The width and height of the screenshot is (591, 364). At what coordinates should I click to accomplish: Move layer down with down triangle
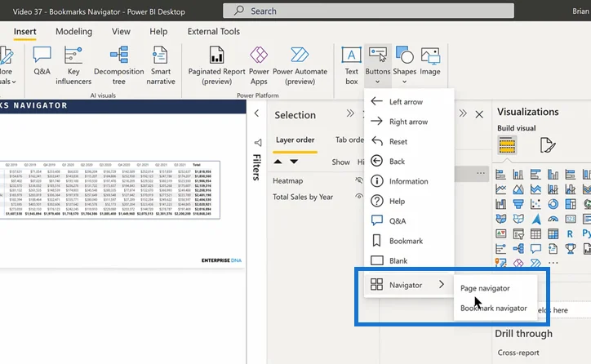tap(294, 162)
